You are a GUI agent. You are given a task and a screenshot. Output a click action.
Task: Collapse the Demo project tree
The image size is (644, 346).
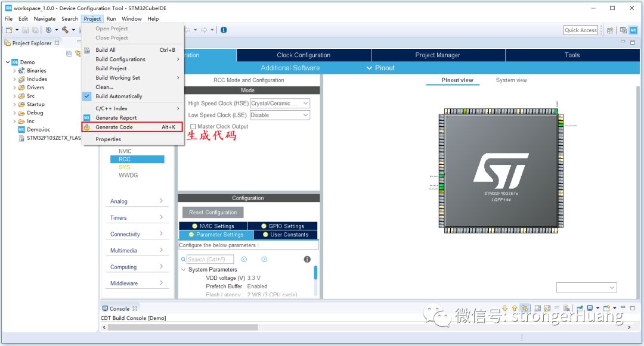[8, 63]
